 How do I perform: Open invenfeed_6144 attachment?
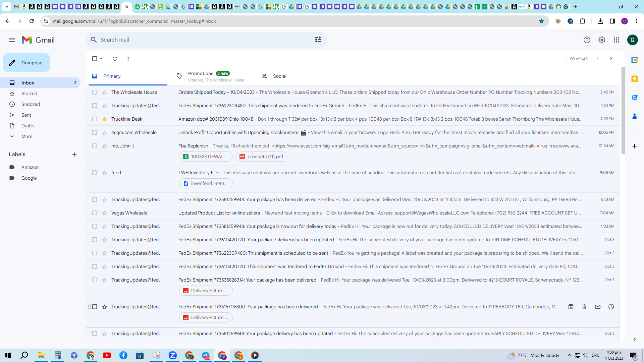[x=206, y=183]
